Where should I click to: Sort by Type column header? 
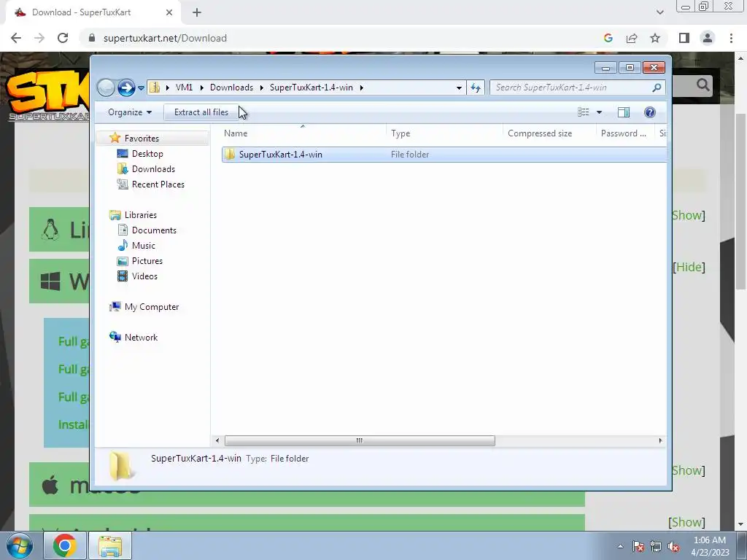point(444,133)
